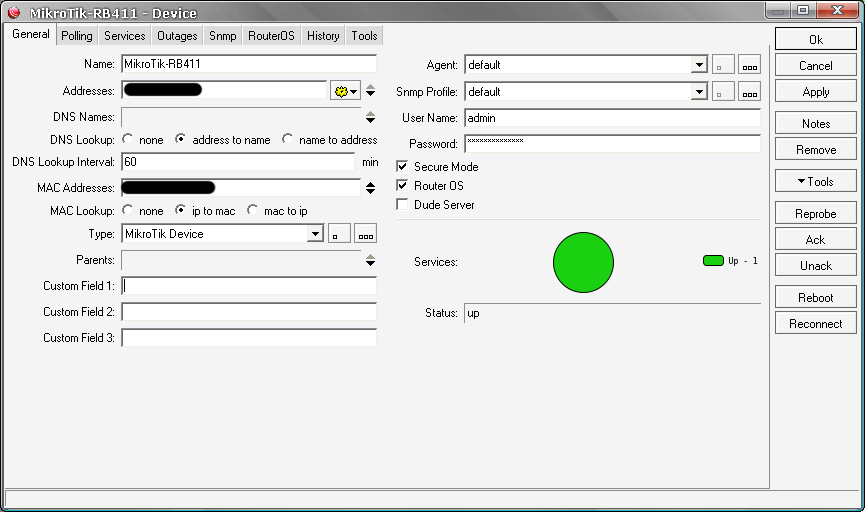
Task: Open the Snmp Profile browse (...) button
Action: 750,92
